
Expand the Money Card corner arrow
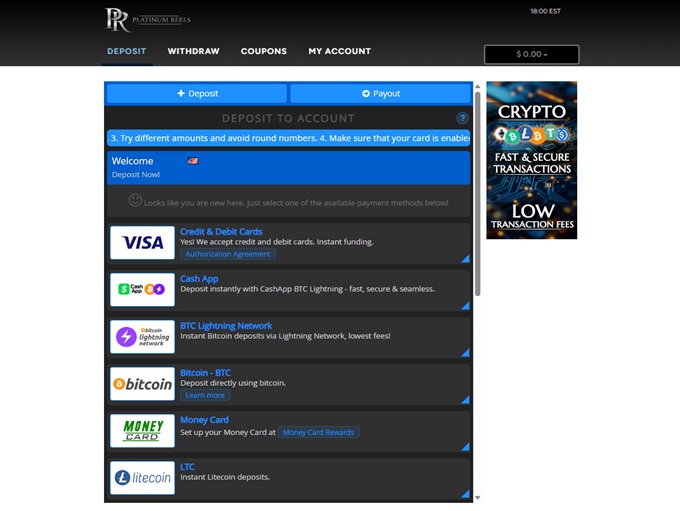tap(465, 447)
